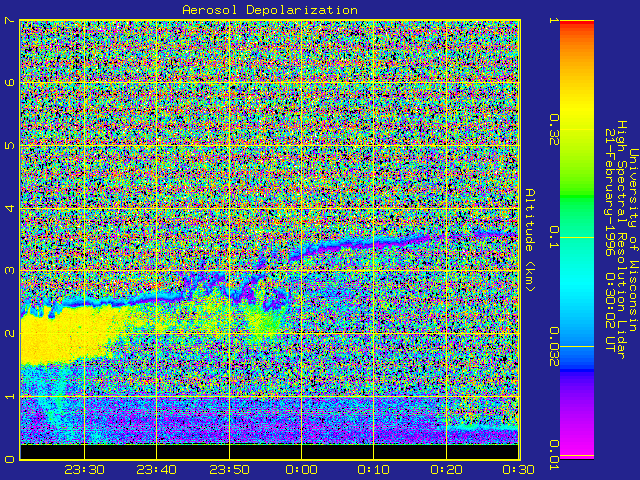The height and width of the screenshot is (480, 640).
Task: Click altitude axis label 5
Action: click(x=9, y=145)
